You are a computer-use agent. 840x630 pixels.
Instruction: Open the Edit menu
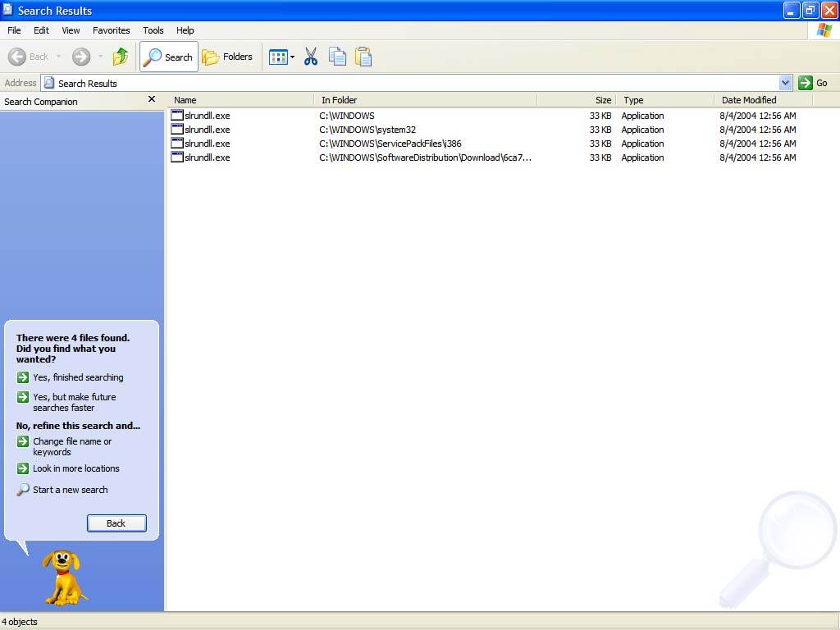[41, 30]
